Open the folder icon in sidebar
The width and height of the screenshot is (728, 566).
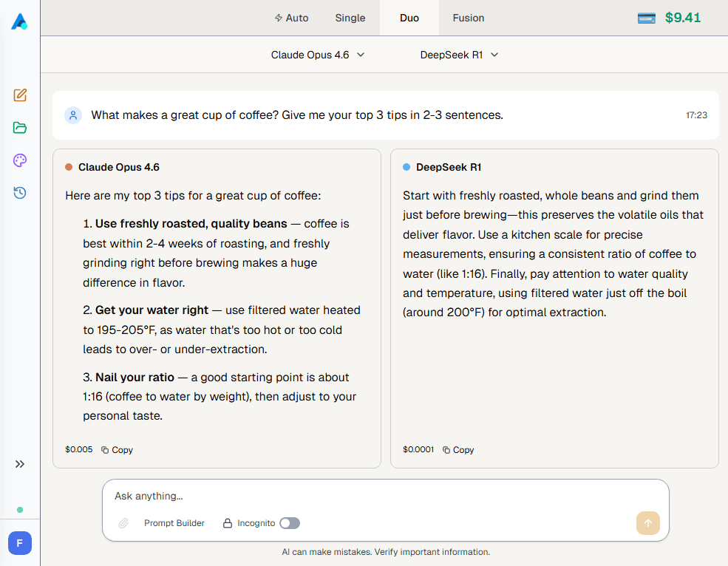click(20, 128)
